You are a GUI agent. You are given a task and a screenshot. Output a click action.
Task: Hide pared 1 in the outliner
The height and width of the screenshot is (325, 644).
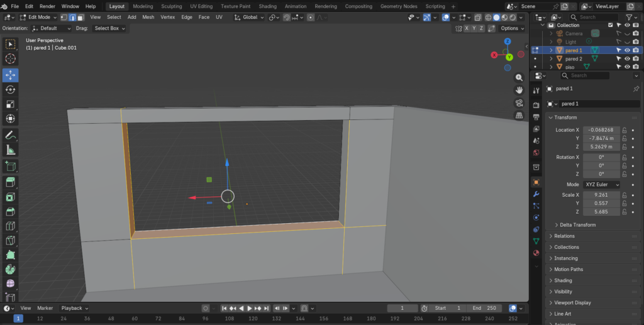(627, 50)
